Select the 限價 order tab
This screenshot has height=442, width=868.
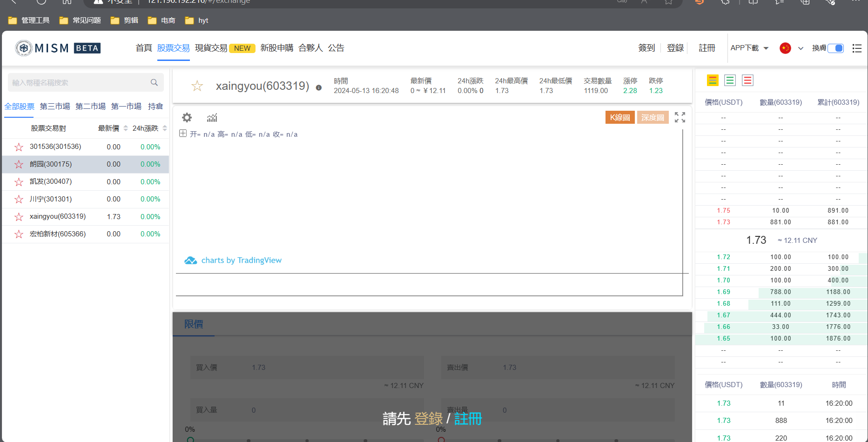[194, 324]
